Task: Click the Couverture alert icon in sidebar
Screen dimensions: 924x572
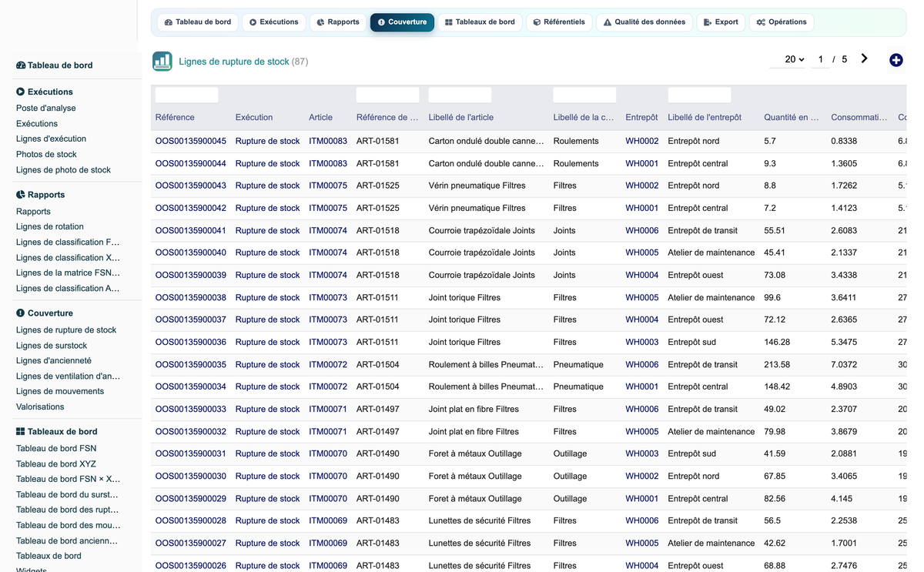Action: 21,313
